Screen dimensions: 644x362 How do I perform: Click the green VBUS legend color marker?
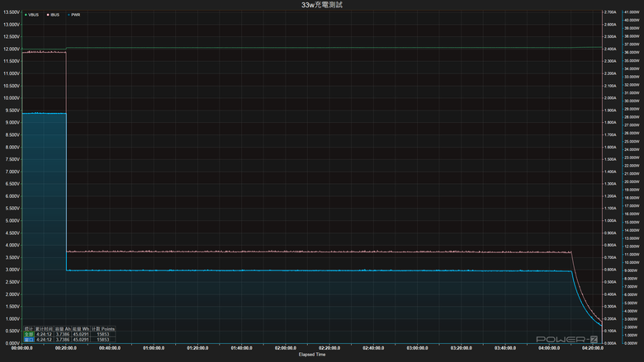click(26, 15)
